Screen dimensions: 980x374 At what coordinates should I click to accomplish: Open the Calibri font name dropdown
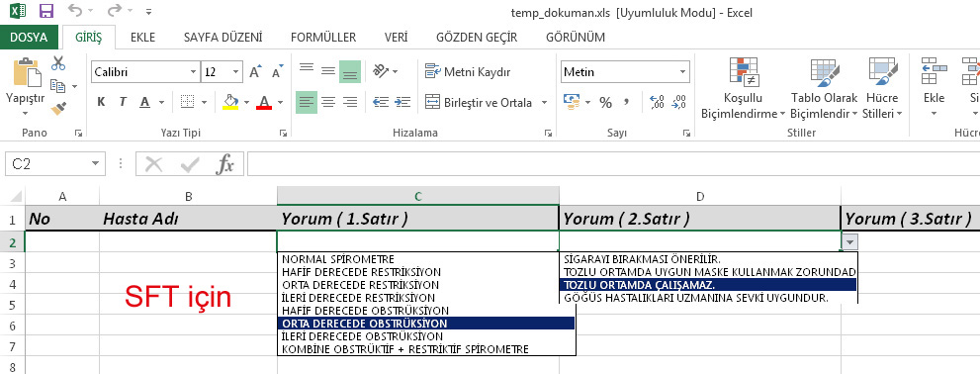pyautogui.click(x=193, y=72)
